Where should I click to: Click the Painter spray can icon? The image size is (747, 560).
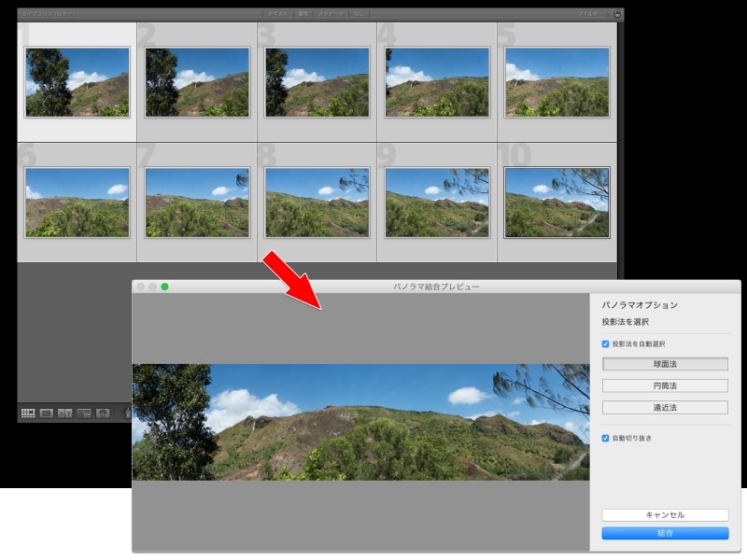(128, 413)
